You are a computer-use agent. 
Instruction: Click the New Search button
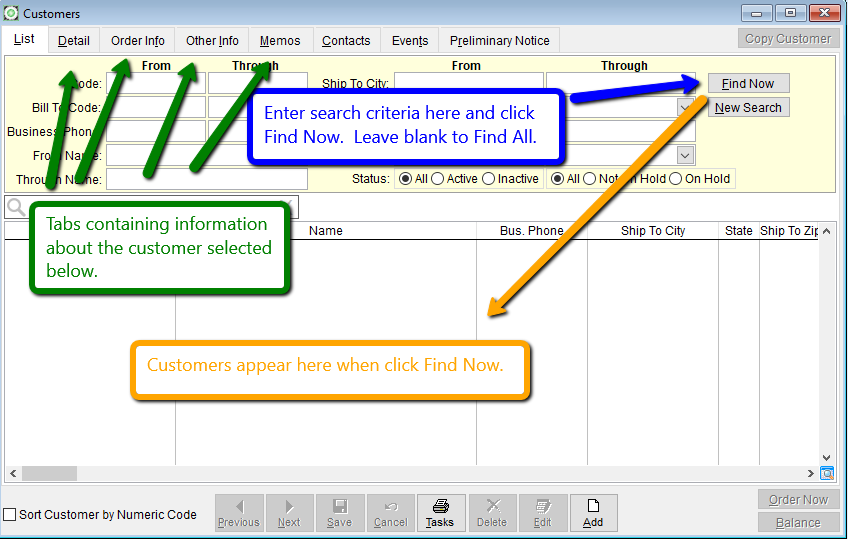[748, 108]
